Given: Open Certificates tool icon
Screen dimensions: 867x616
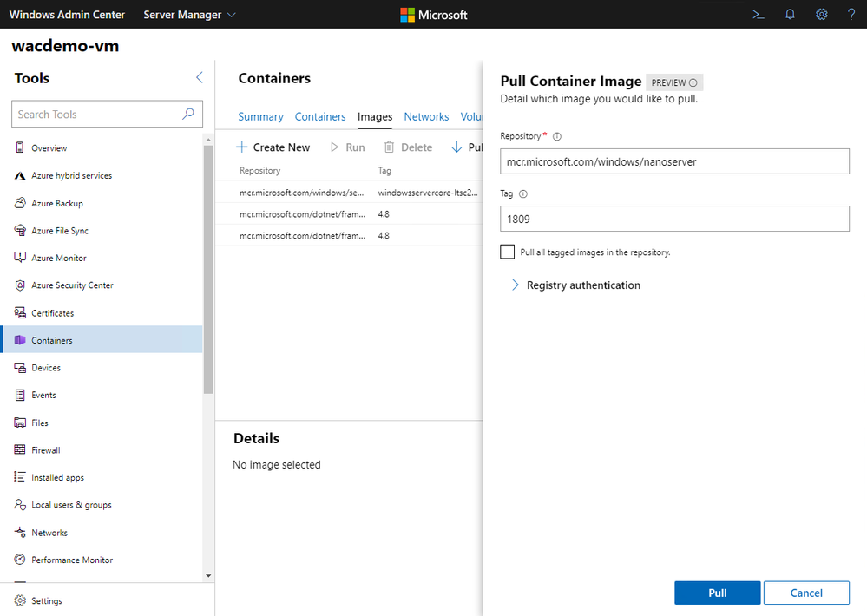Looking at the screenshot, I should [20, 312].
